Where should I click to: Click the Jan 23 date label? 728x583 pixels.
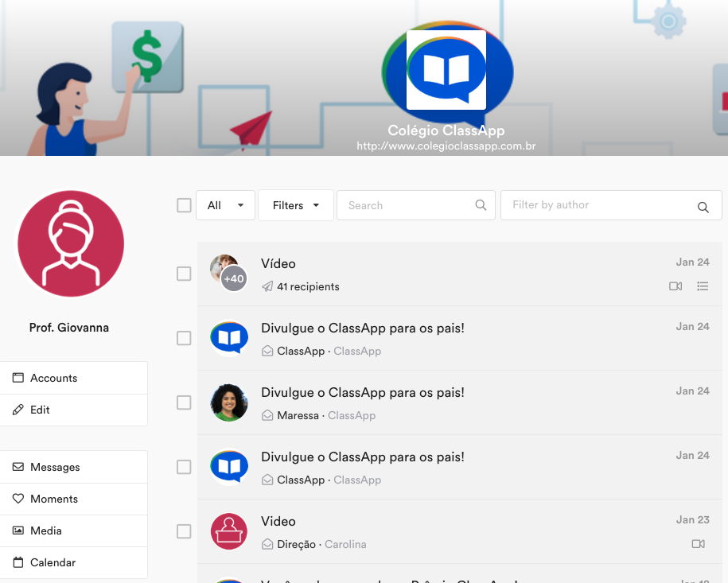click(693, 520)
